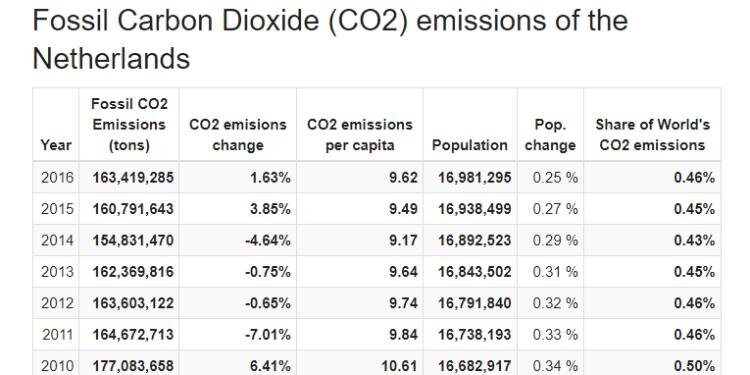Select the 163,419,285 emissions value
Screen dimensions: 750x375
(x=133, y=178)
